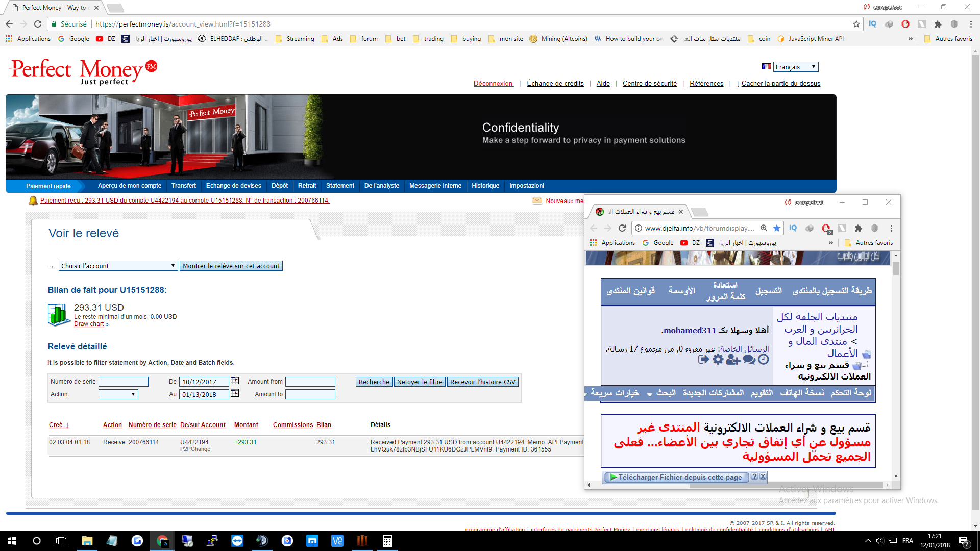The height and width of the screenshot is (551, 980).
Task: Click the green bar chart balance icon
Action: [59, 314]
